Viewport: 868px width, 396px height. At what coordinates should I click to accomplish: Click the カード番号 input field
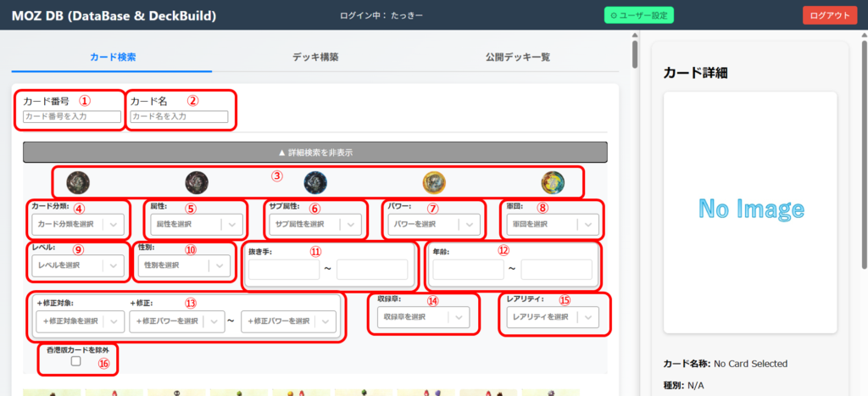click(x=72, y=116)
